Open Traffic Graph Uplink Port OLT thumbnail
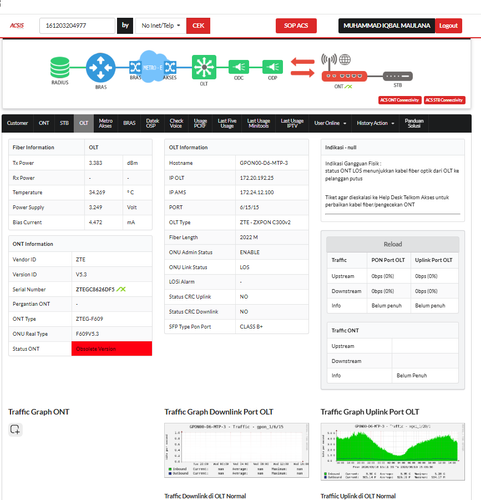Screen dimensions: 481x500 click(393, 452)
